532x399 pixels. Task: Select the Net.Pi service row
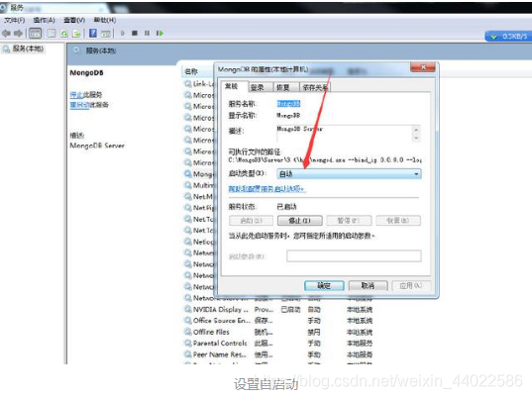[199, 208]
